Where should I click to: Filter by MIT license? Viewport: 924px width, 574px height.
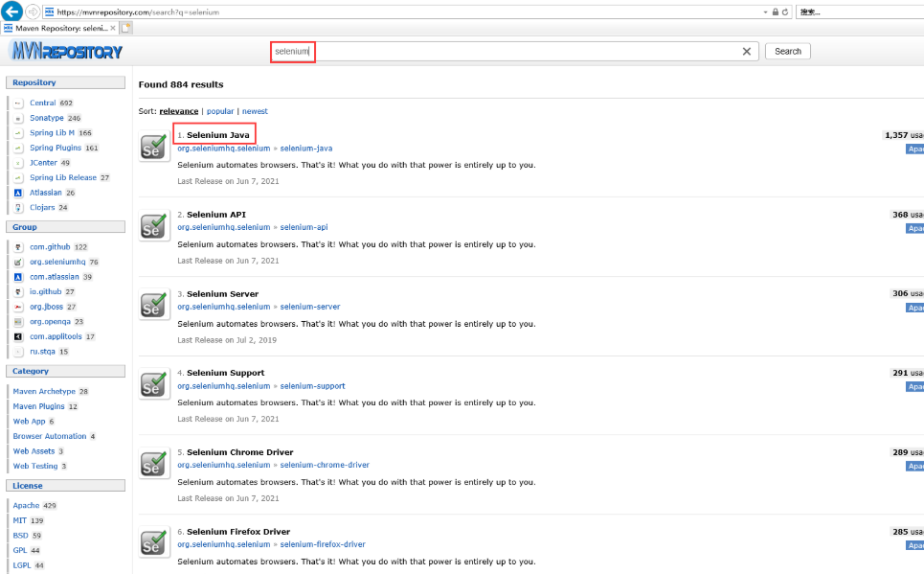19,520
